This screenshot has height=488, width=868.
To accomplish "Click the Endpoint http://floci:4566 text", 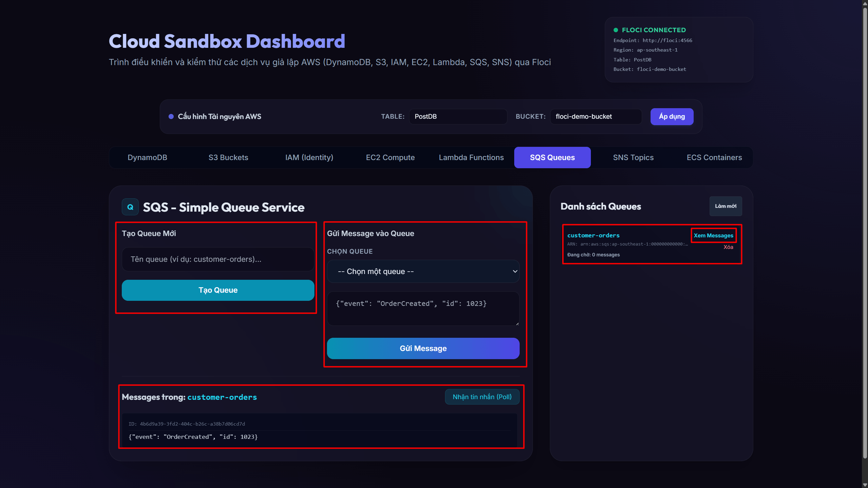I will [653, 40].
